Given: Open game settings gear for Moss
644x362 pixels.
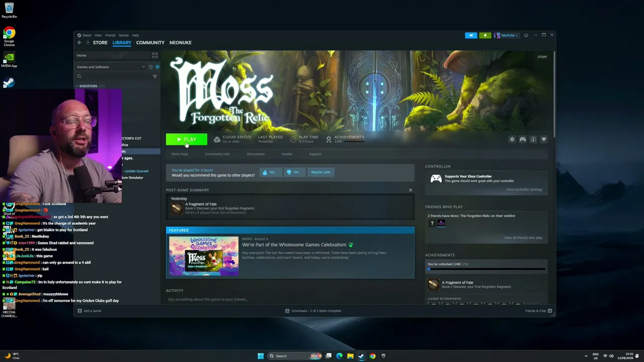Looking at the screenshot, I should pos(512,139).
